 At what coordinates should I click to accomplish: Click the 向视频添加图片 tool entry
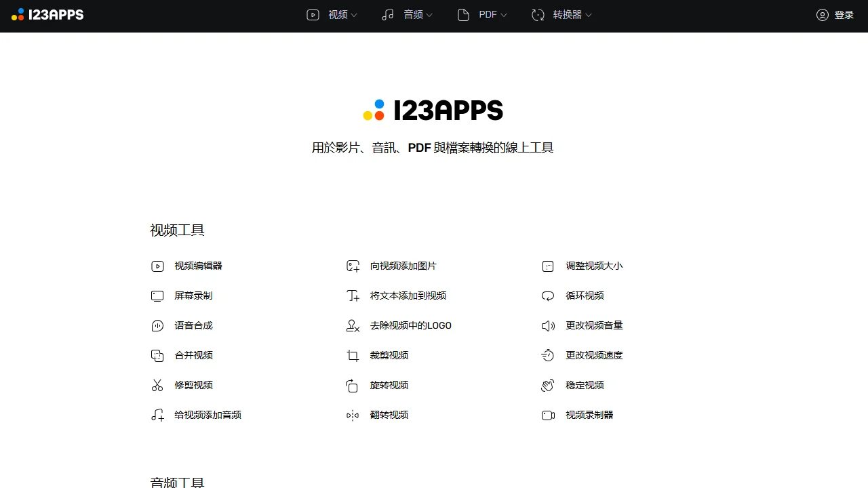pyautogui.click(x=404, y=266)
